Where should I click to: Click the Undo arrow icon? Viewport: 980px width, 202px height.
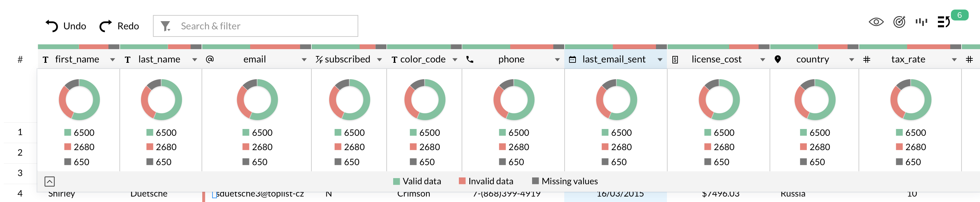click(x=51, y=26)
